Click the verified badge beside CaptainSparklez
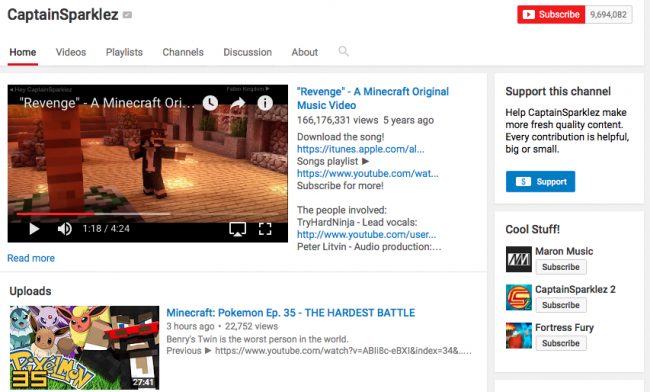Image resolution: width=650 pixels, height=392 pixels. pos(128,15)
